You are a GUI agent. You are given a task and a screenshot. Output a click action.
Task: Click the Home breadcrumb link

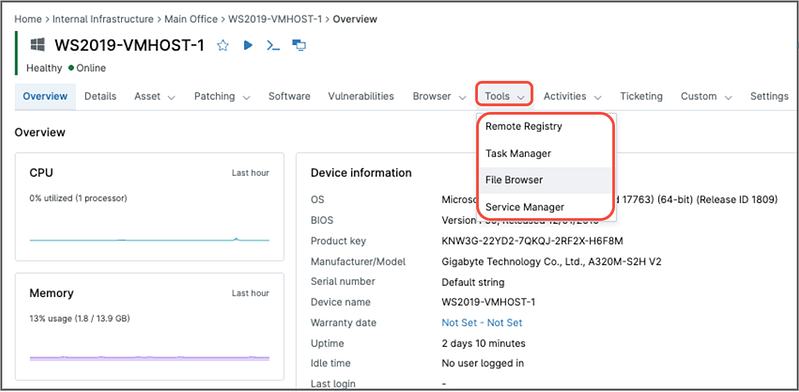(x=28, y=19)
